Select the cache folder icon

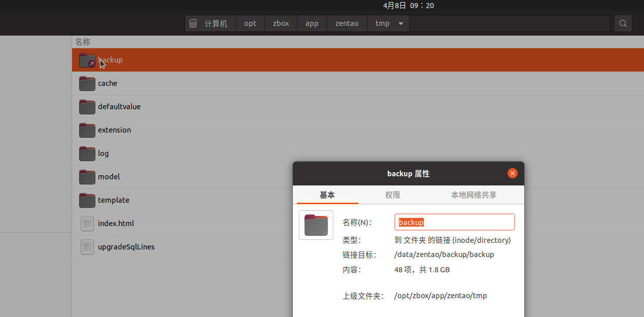[87, 83]
